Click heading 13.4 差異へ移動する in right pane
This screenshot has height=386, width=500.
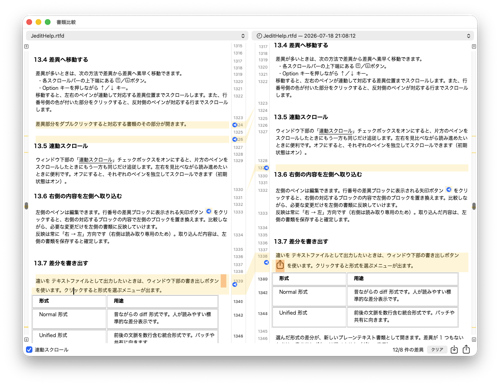pos(301,45)
